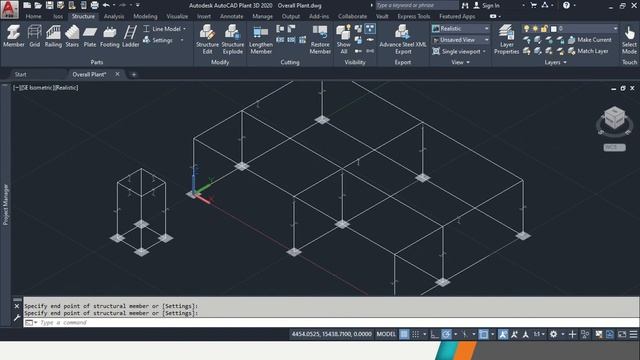
Task: Use Lengthen Member tool
Action: coord(261,39)
